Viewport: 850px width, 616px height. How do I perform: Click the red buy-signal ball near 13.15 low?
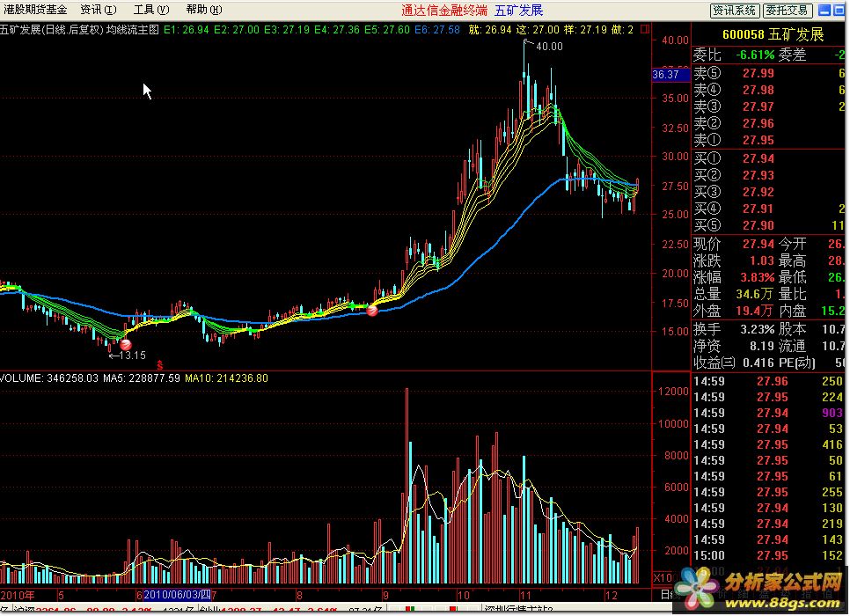125,344
